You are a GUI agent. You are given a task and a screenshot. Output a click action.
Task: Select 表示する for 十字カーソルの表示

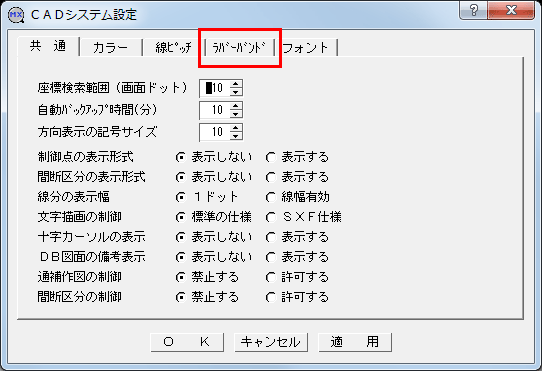[x=297, y=237]
